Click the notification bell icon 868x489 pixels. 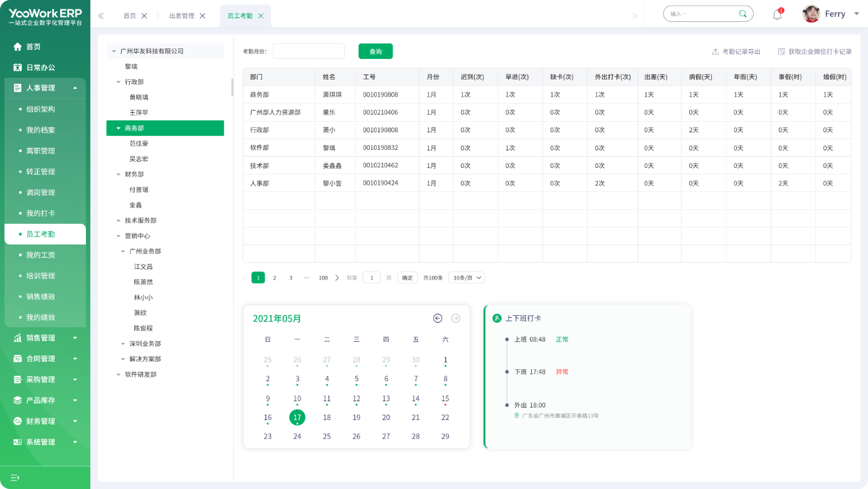tap(777, 14)
